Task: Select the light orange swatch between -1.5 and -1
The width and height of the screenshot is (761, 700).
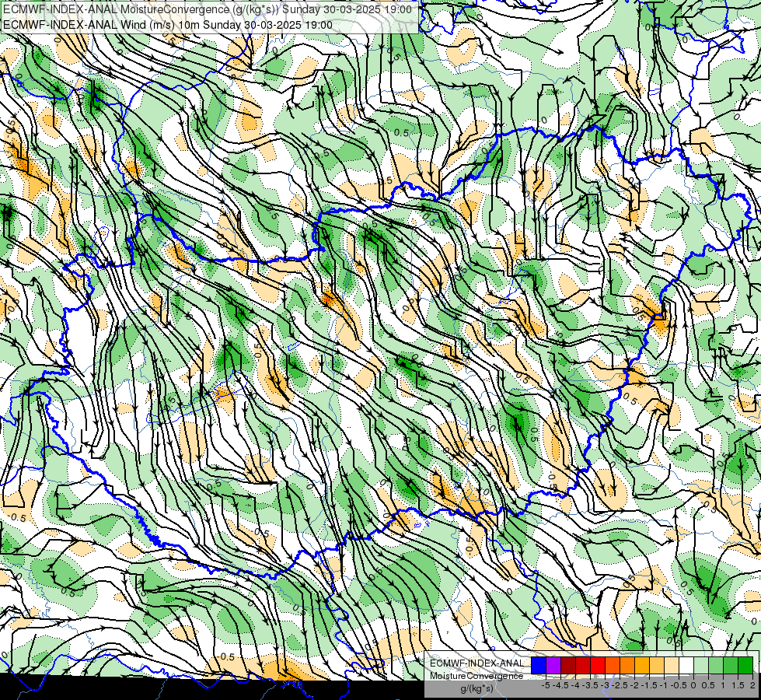Action: [657, 666]
